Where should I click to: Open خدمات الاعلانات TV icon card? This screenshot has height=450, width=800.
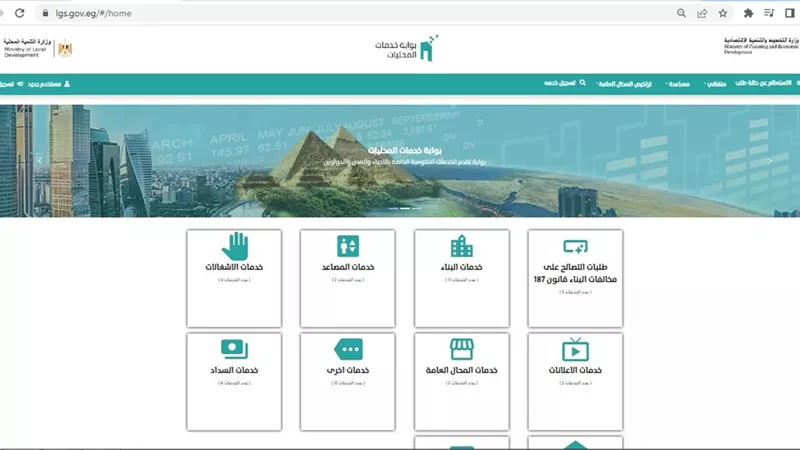tap(576, 382)
